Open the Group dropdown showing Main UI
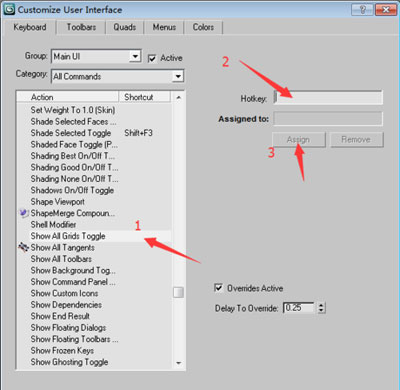Screen dimensions: 400x390 tap(96, 56)
